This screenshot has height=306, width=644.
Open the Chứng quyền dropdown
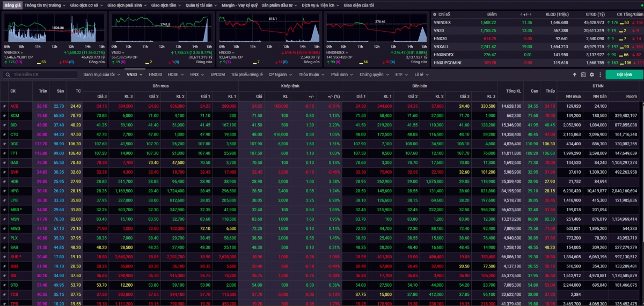pyautogui.click(x=374, y=74)
